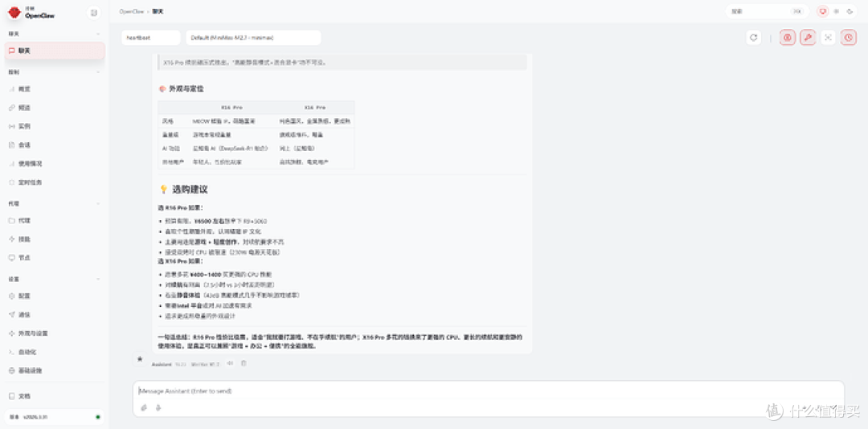Image resolution: width=868 pixels, height=429 pixels.
Task: Open the 概览 overview page
Action: click(x=55, y=88)
